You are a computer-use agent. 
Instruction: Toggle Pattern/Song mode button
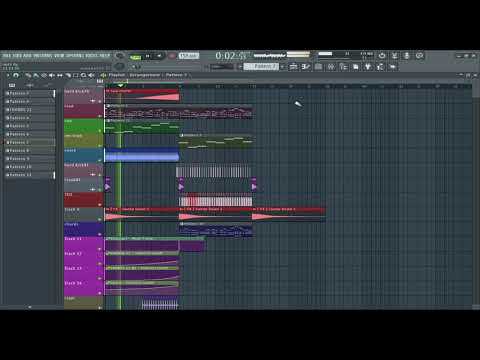point(135,57)
